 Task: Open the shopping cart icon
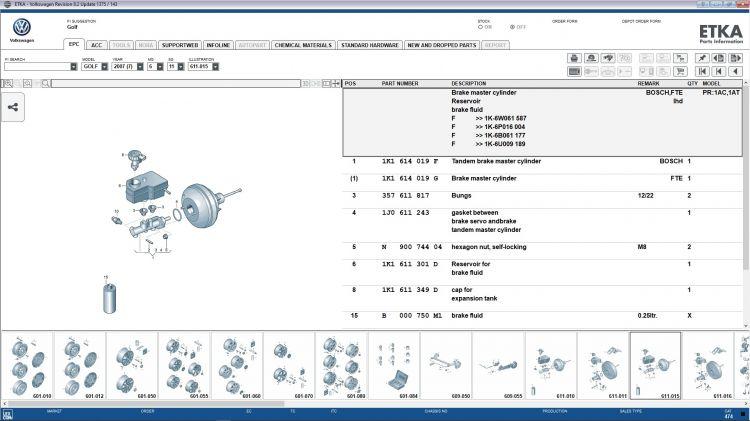tap(680, 71)
